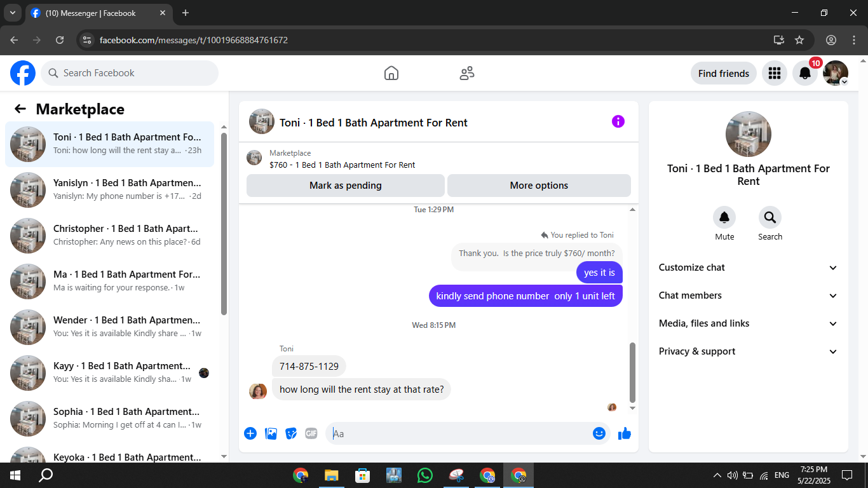Click the Facebook logo
Viewport: 868px width, 488px height.
point(23,73)
